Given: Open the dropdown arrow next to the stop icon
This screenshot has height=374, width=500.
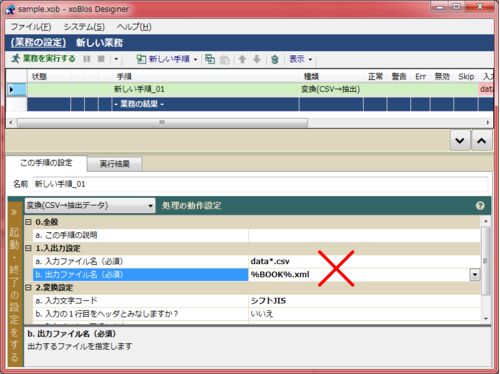Looking at the screenshot, I should [116, 59].
